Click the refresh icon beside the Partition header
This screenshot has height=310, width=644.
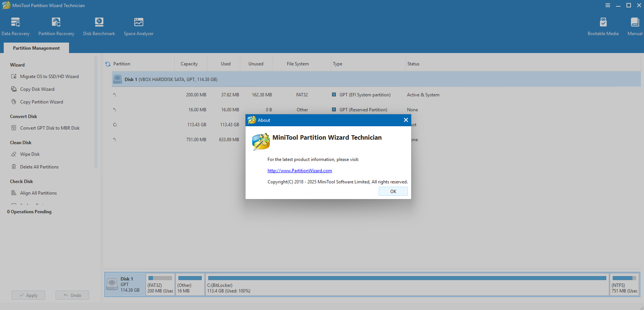click(x=108, y=64)
